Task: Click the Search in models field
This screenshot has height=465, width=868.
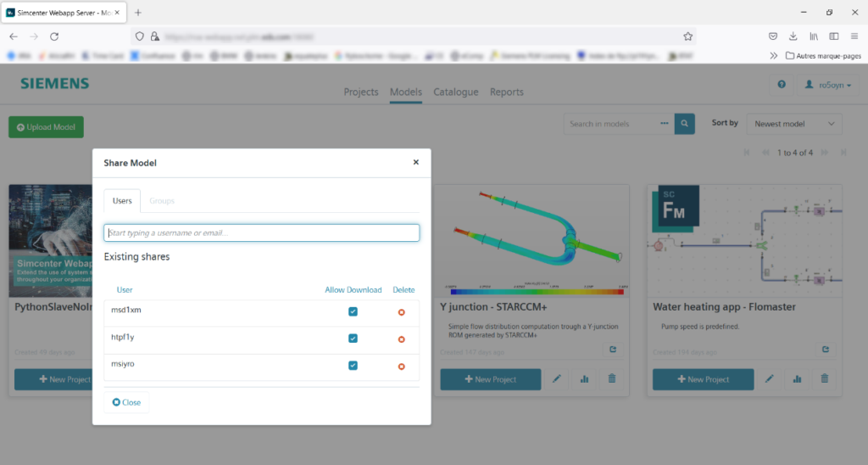Action: pos(612,124)
